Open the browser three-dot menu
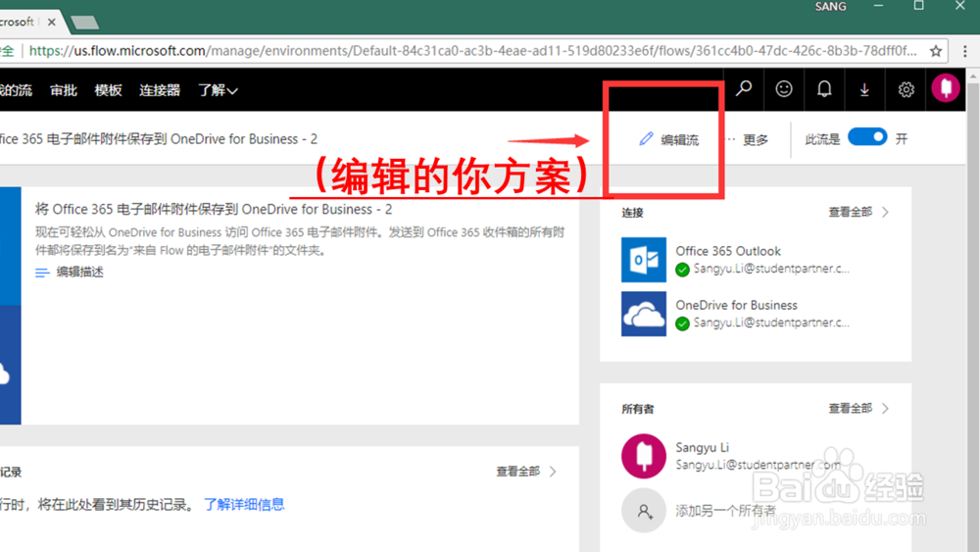980x552 pixels. (965, 51)
